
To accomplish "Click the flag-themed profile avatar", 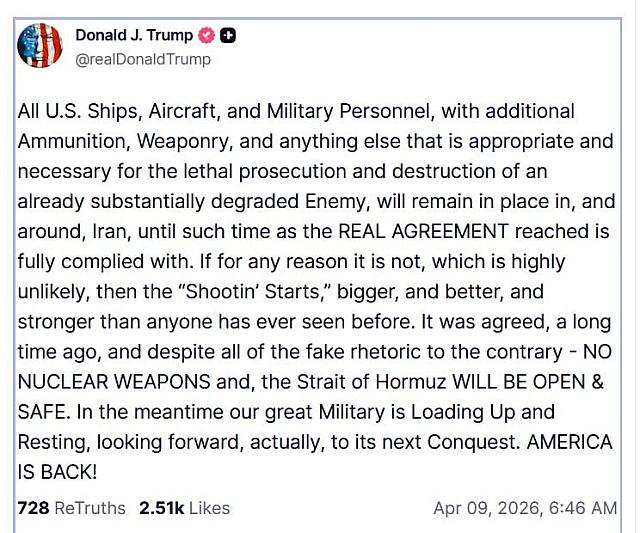I will [40, 46].
